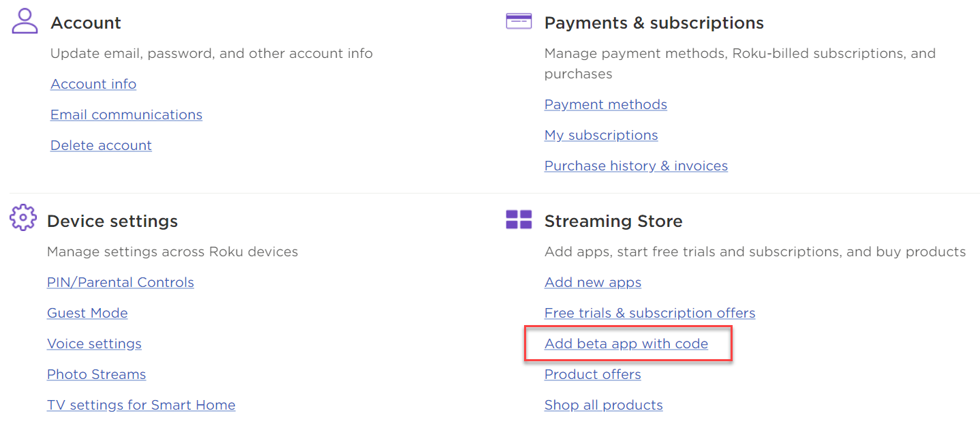
Task: Select the Guest Mode link
Action: pos(87,313)
